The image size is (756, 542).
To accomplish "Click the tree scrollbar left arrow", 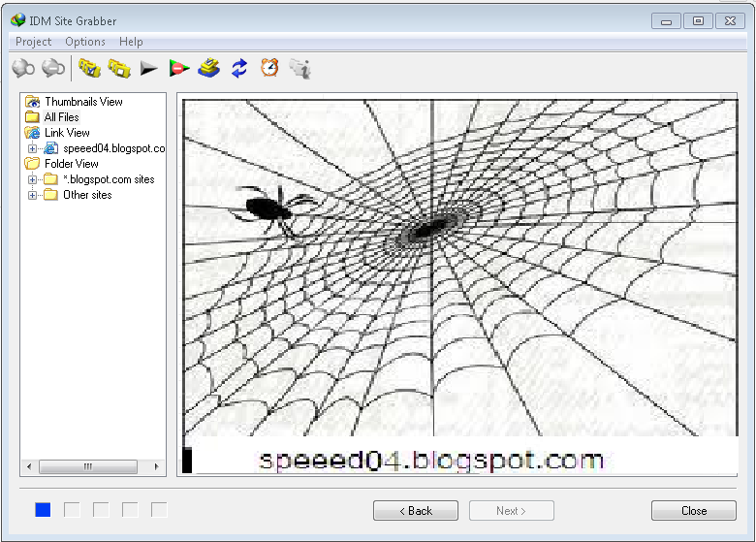I will point(29,466).
